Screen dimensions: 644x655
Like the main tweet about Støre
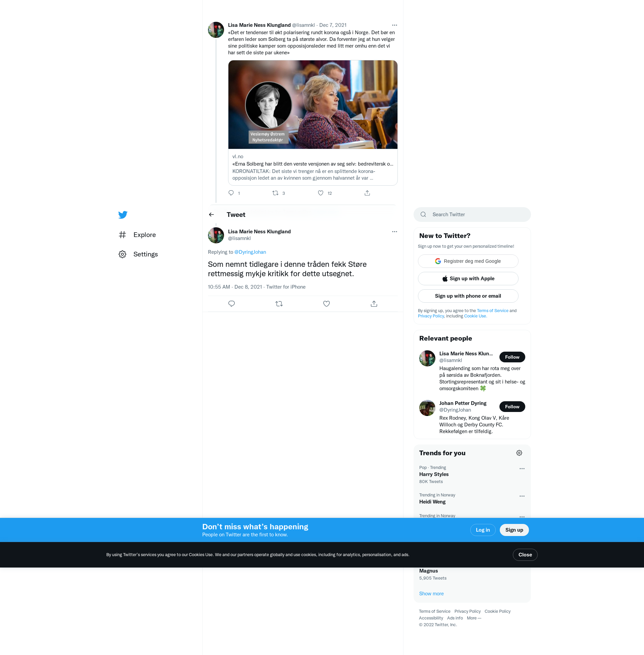click(326, 303)
